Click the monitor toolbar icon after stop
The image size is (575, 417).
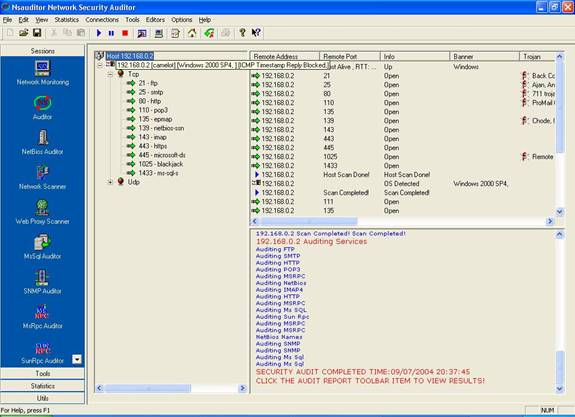coord(142,33)
